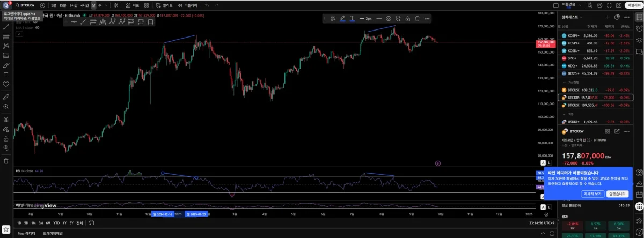Click the 퍼블리쉬 publish button

pyautogui.click(x=634, y=5)
